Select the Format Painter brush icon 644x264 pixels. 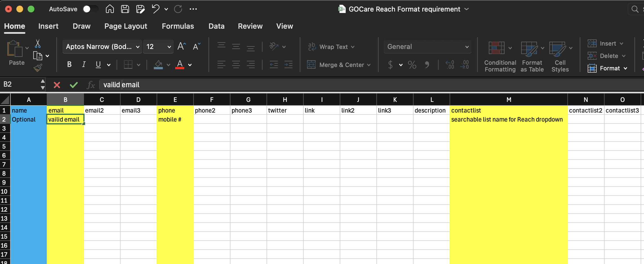38,68
